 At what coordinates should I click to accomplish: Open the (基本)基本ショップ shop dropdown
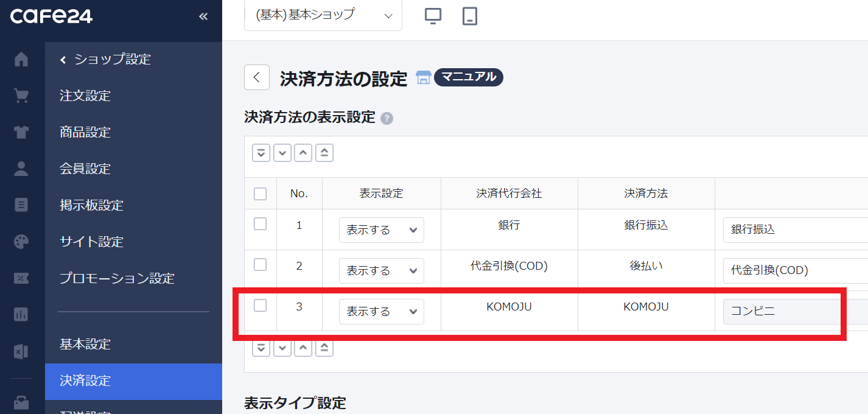[323, 15]
